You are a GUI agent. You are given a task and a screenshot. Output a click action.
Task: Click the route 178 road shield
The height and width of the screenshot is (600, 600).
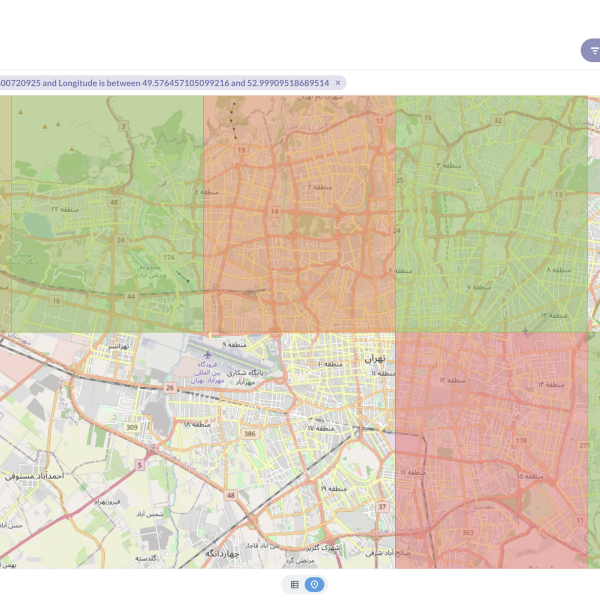[x=520, y=440]
